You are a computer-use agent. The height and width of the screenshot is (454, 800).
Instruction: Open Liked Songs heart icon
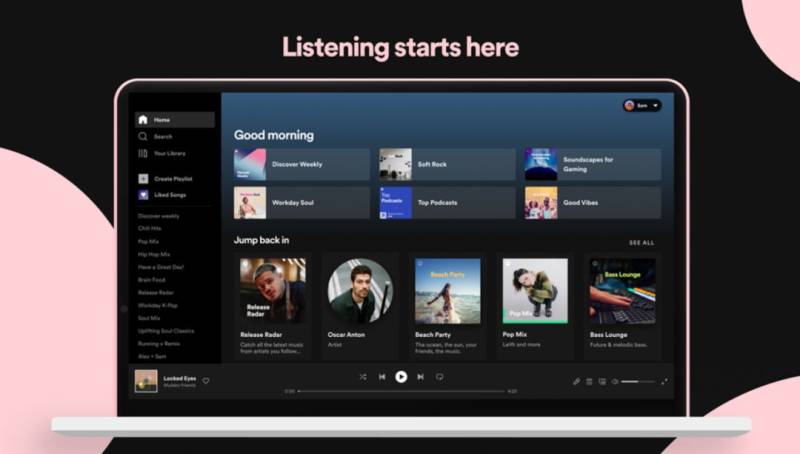pos(143,195)
